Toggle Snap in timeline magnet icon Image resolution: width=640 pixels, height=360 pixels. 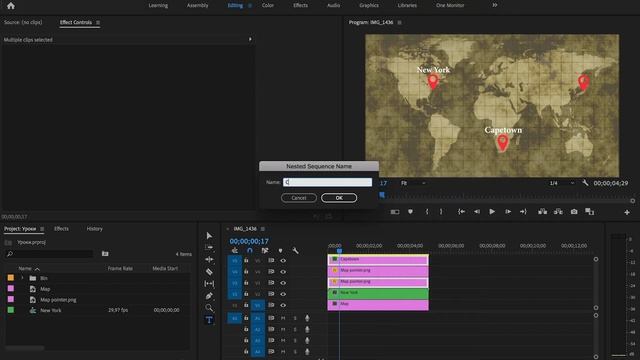click(x=250, y=251)
